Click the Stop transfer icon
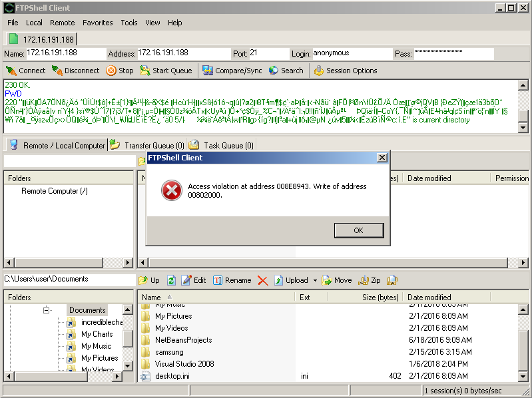The image size is (532, 398). click(111, 71)
